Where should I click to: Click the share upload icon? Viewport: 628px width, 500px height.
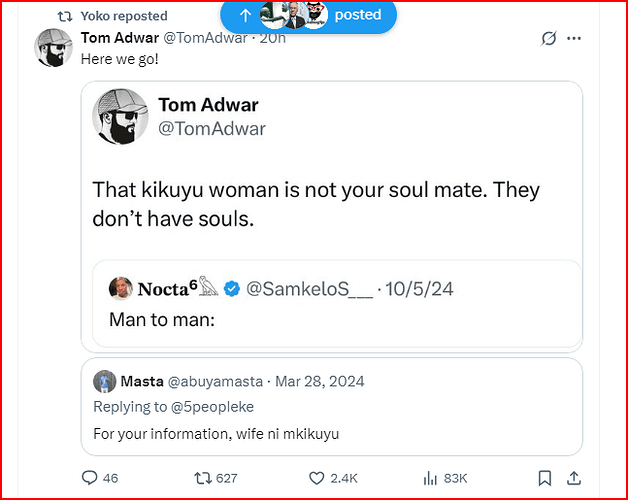pos(577,478)
